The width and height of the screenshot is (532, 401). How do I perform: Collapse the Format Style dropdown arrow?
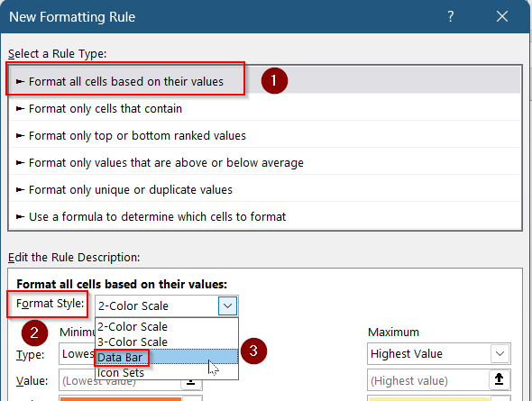point(227,305)
